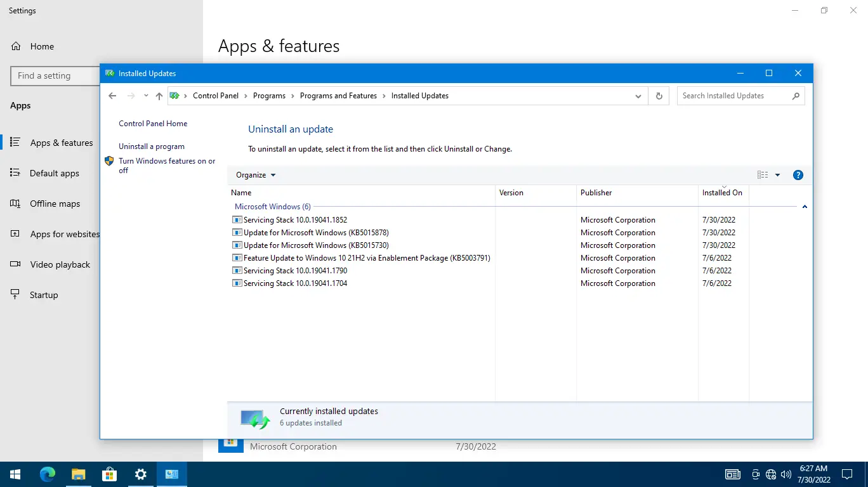Click the Microsoft Windows (6) group header

pyautogui.click(x=273, y=207)
